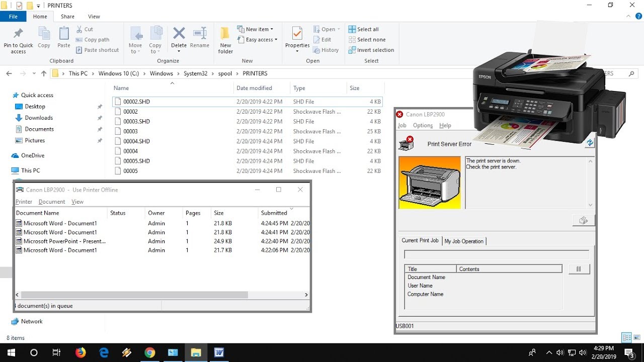
Task: Click spool in the address bar path
Action: 225,73
